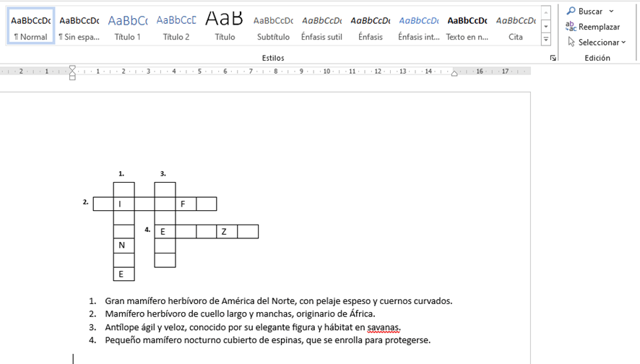This screenshot has height=364, width=640.
Task: Open the Seleccionar dropdown
Action: pyautogui.click(x=597, y=42)
